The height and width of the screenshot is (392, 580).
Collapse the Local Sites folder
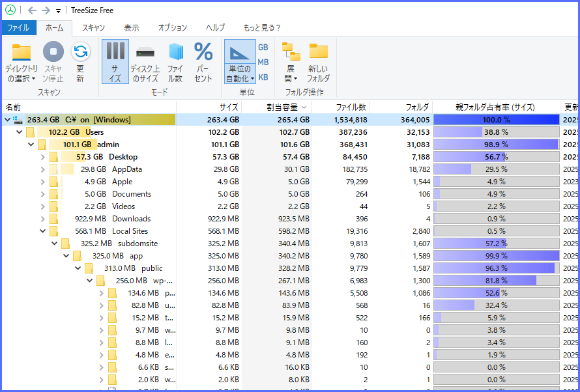(x=43, y=231)
